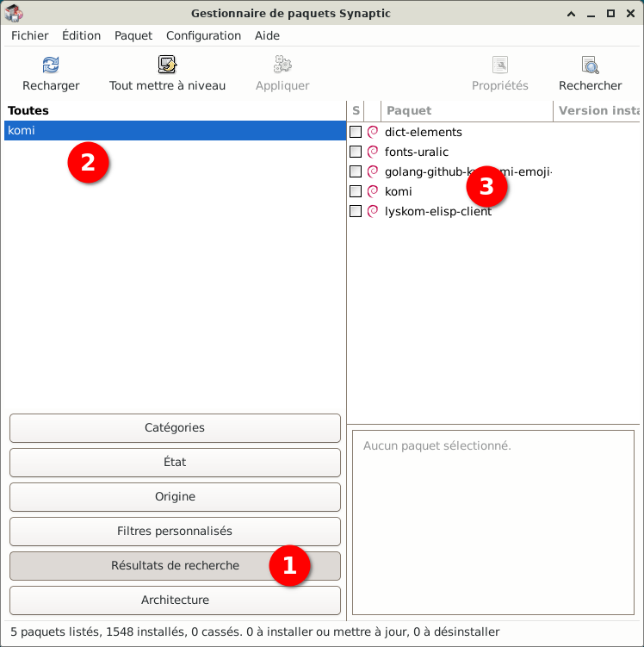Switch to the État filter view

(175, 462)
